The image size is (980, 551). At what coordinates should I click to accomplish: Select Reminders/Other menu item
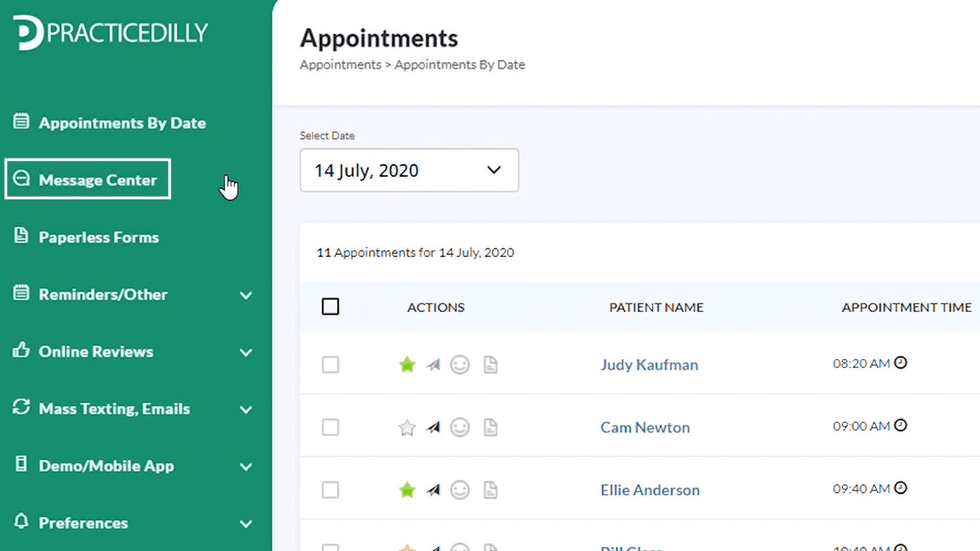(103, 294)
